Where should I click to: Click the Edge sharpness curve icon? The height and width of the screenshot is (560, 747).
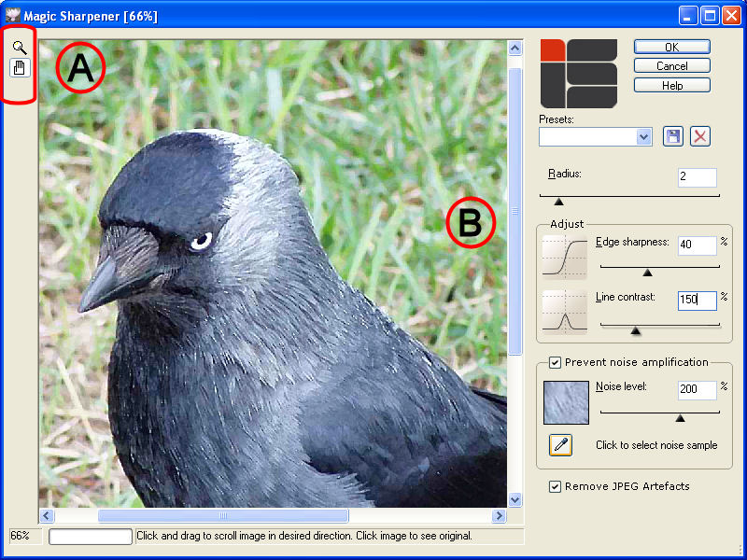pos(565,257)
